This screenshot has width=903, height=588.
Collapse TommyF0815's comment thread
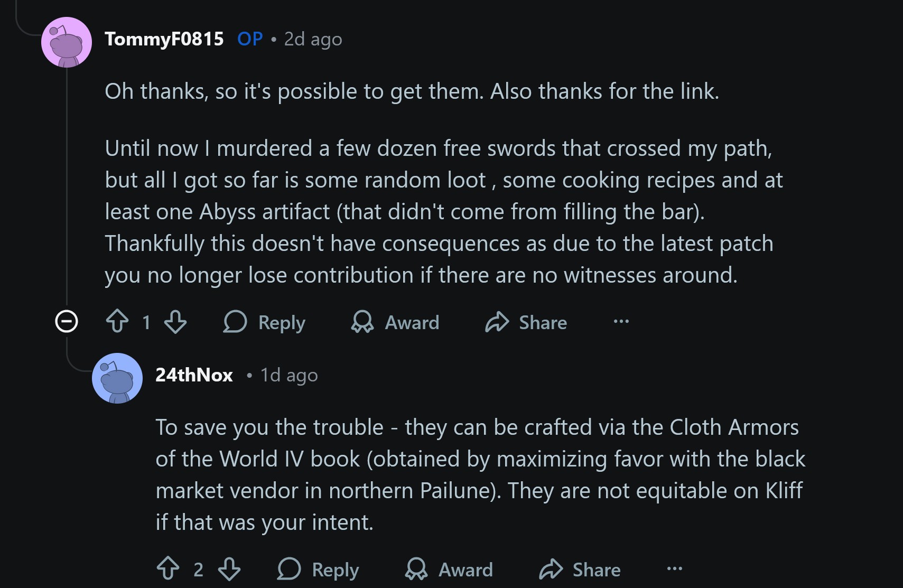(67, 321)
